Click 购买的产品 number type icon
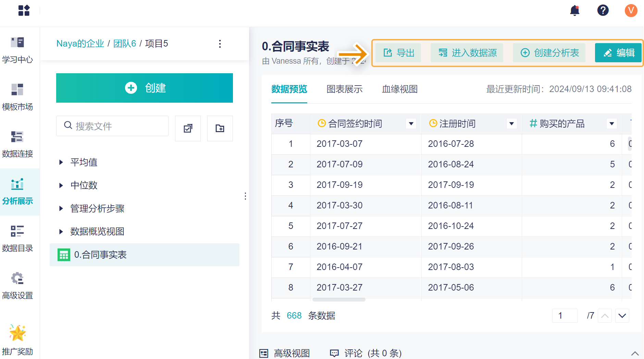644x359 pixels. click(x=533, y=123)
